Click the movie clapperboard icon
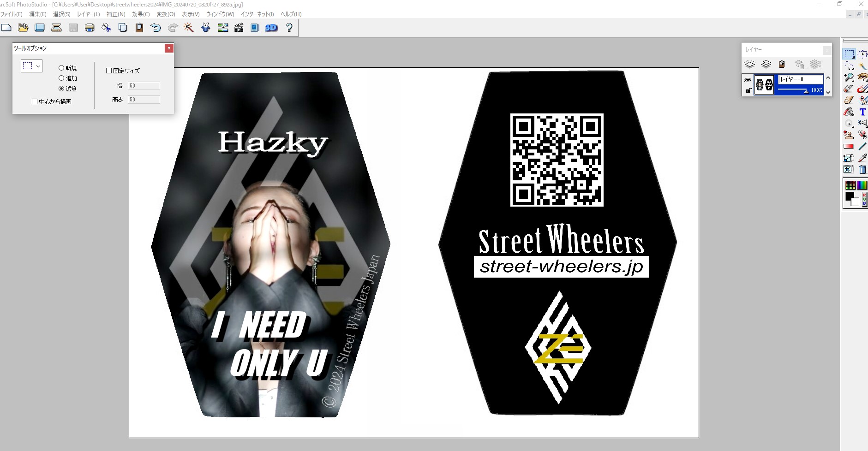This screenshot has width=868, height=451. 239,28
